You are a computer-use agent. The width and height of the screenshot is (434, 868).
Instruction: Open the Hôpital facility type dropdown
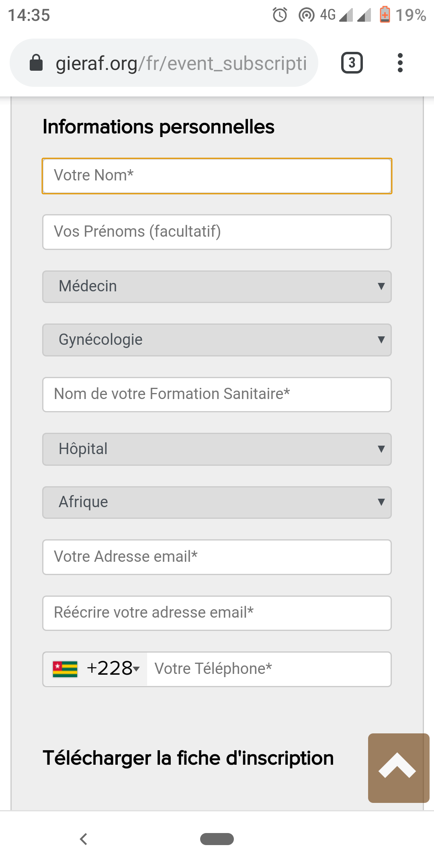[x=217, y=449]
